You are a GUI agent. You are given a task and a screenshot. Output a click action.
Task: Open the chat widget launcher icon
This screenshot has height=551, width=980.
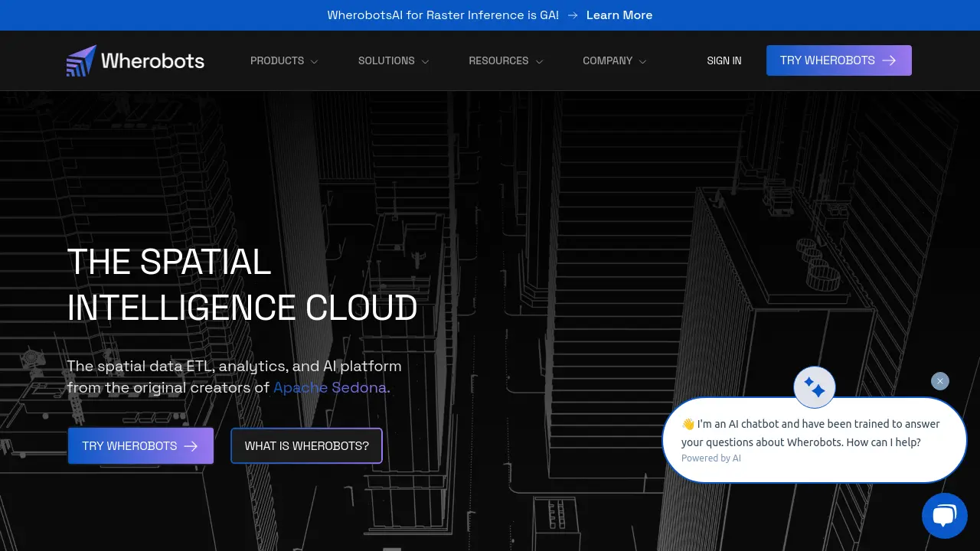click(945, 516)
